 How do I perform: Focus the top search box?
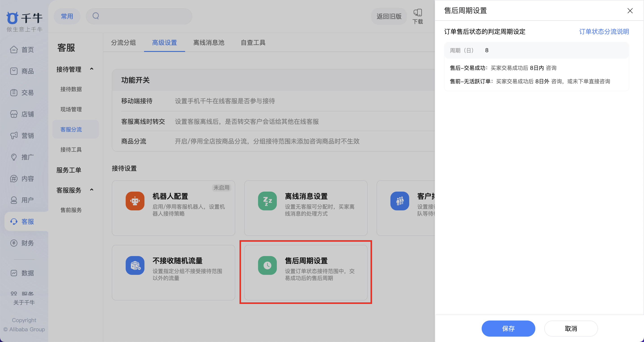139,16
